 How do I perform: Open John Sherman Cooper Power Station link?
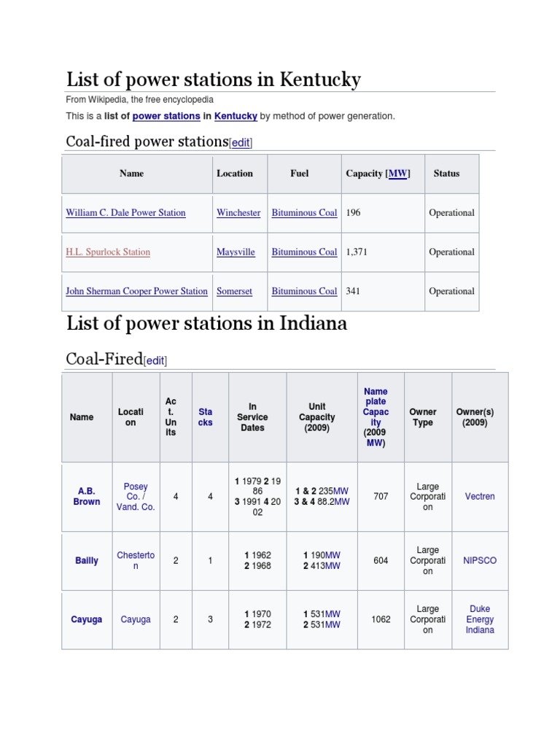click(136, 291)
